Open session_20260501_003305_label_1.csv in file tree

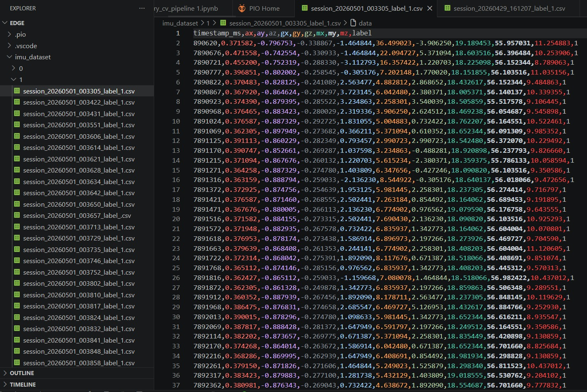(77, 91)
